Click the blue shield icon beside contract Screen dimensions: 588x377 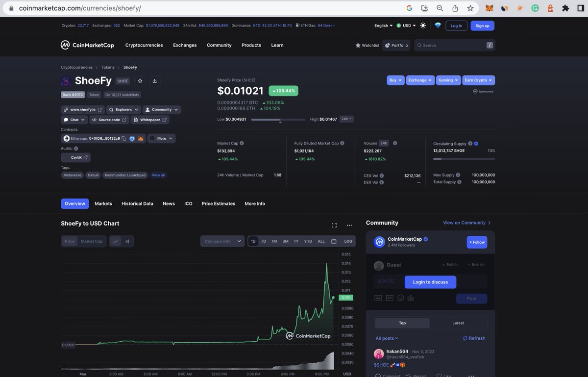click(x=132, y=139)
